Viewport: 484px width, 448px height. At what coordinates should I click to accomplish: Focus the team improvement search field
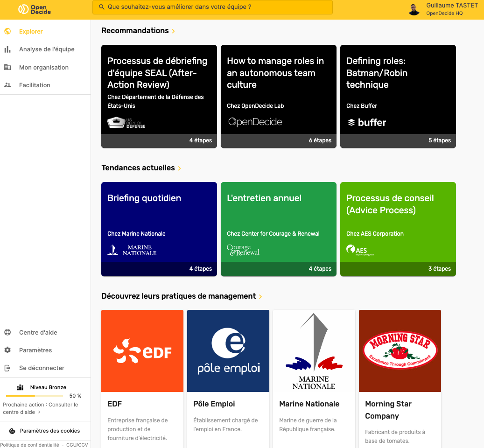tap(212, 7)
